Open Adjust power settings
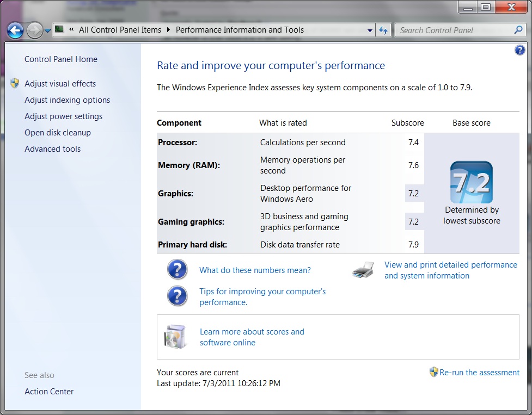532x415 pixels. (64, 116)
